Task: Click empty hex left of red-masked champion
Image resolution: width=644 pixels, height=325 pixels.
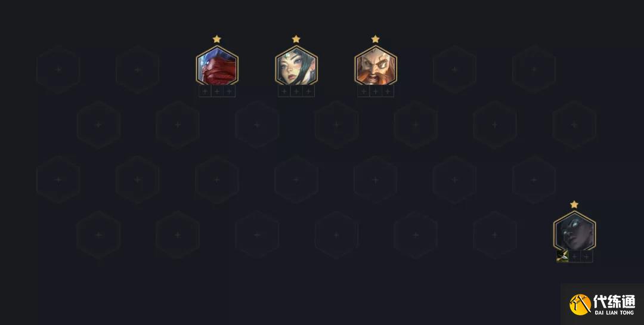Action: pos(138,70)
